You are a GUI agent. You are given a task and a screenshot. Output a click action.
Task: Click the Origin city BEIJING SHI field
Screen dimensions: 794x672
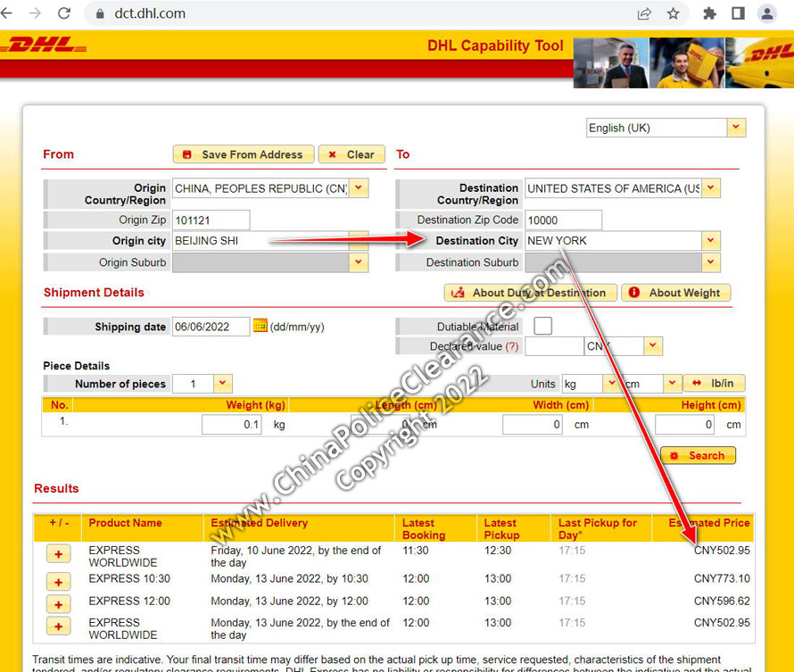261,241
